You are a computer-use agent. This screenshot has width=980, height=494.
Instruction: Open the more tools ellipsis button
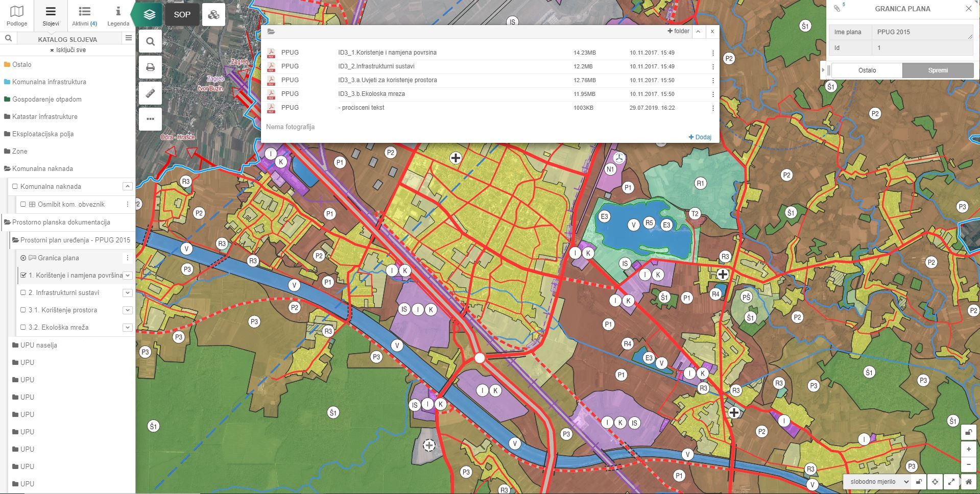(150, 119)
